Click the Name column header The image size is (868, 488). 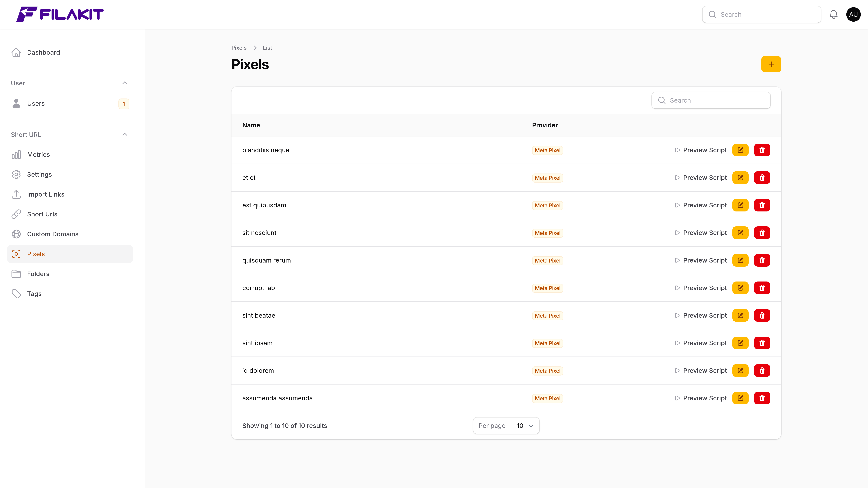point(251,125)
